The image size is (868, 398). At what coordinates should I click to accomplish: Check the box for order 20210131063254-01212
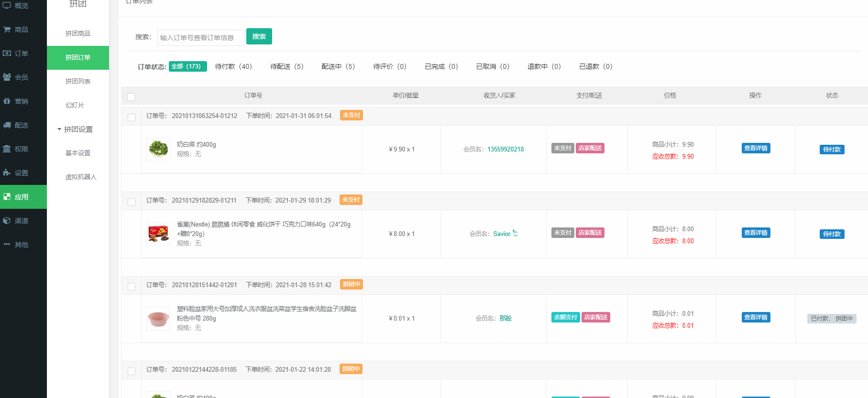coord(132,117)
